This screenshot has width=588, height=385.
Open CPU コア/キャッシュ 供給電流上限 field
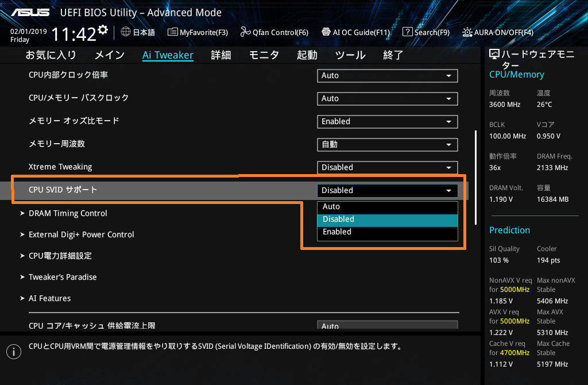pos(388,325)
